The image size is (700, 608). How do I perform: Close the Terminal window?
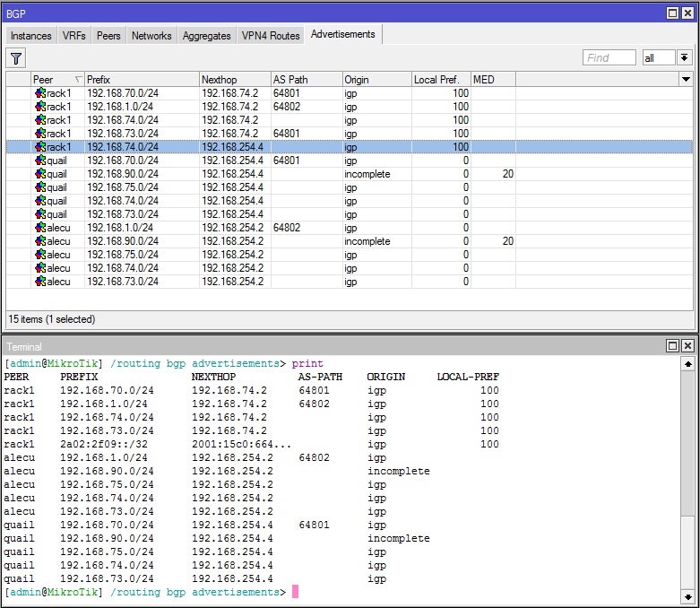click(x=687, y=346)
